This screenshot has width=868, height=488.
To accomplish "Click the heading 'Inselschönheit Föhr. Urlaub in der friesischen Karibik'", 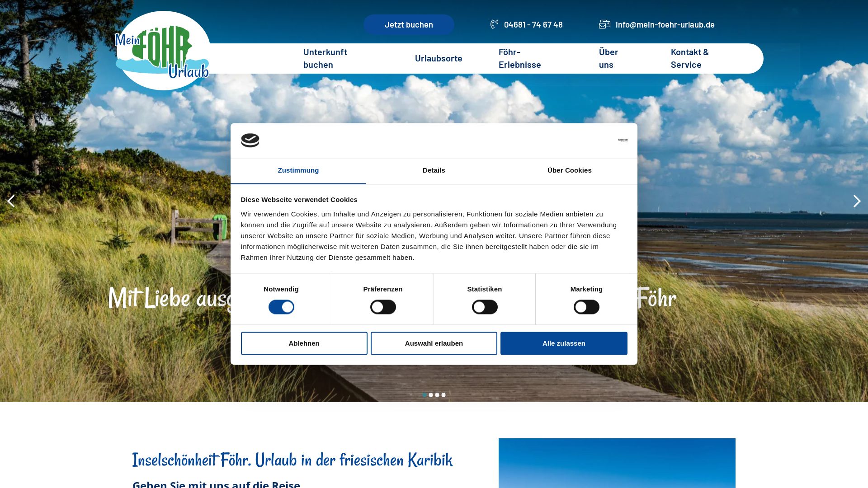I will coord(292,460).
